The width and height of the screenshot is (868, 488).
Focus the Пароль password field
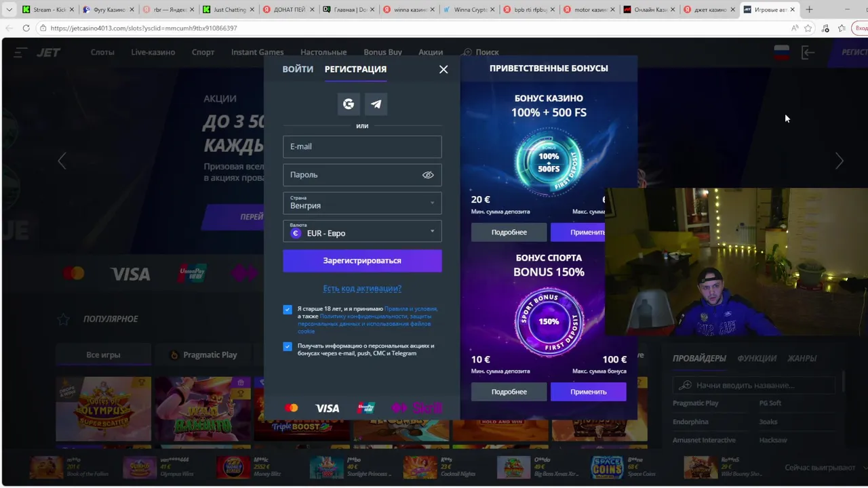point(362,175)
